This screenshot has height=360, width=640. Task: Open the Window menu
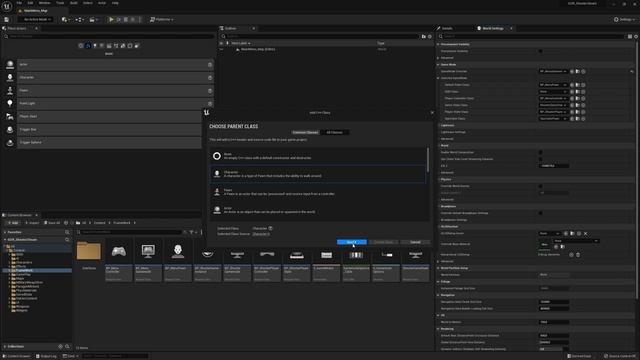44,3
